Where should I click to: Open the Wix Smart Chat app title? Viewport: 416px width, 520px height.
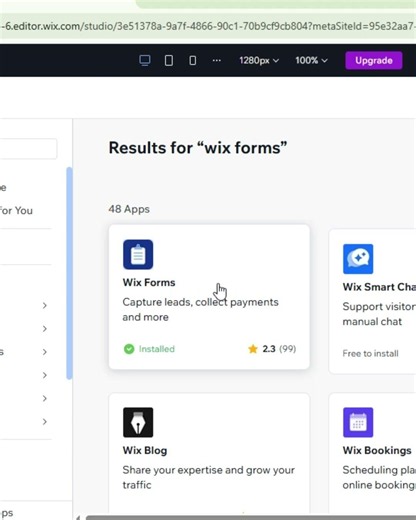(379, 287)
